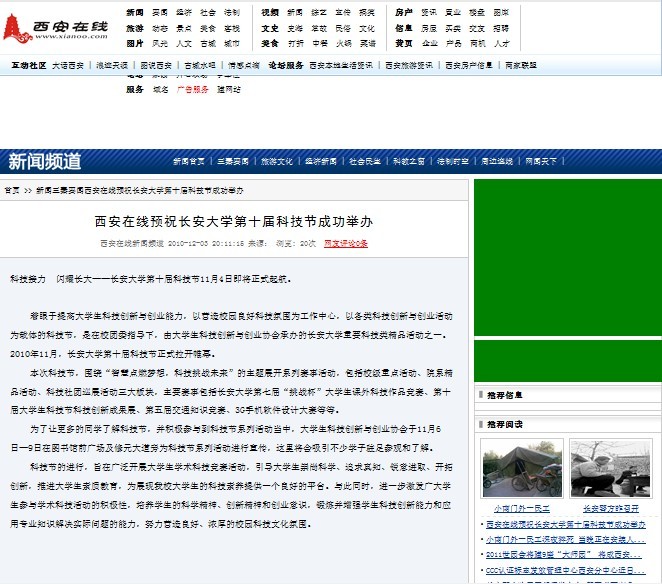Click 大话西安 in the community bar
Viewport: 662px width, 584px height.
[x=68, y=65]
